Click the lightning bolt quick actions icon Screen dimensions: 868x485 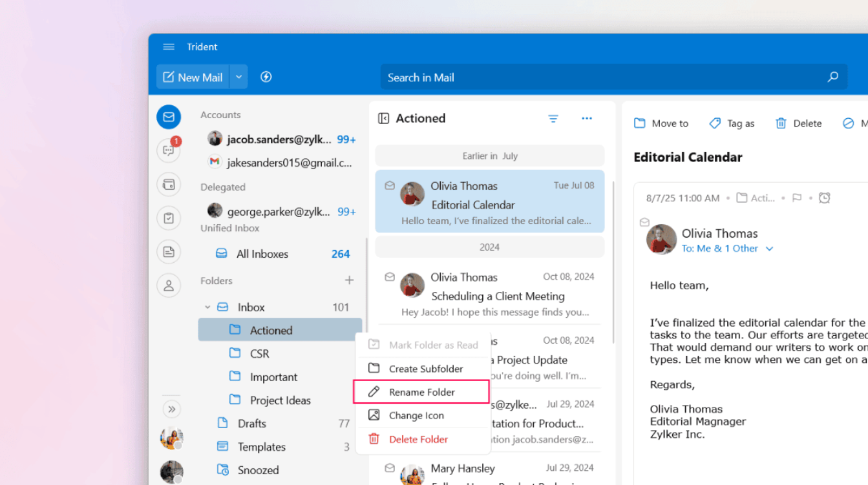(x=266, y=77)
